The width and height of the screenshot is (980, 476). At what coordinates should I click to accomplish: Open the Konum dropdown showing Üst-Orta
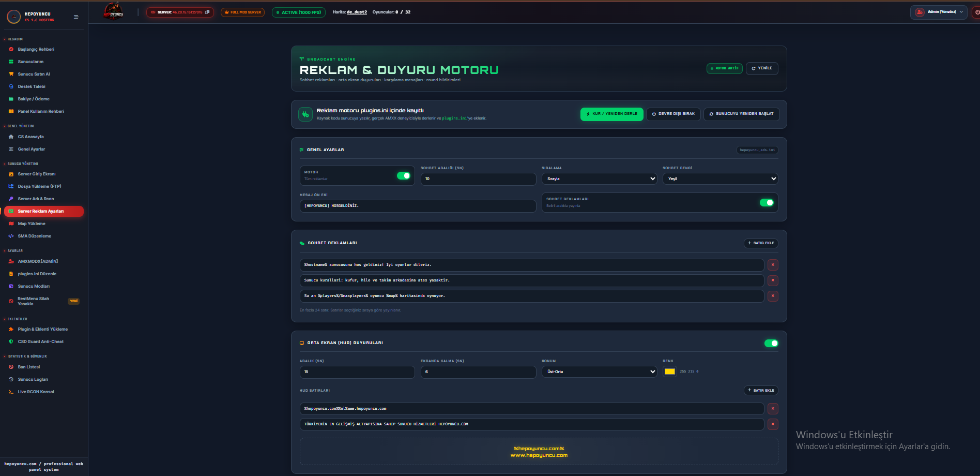pos(600,372)
